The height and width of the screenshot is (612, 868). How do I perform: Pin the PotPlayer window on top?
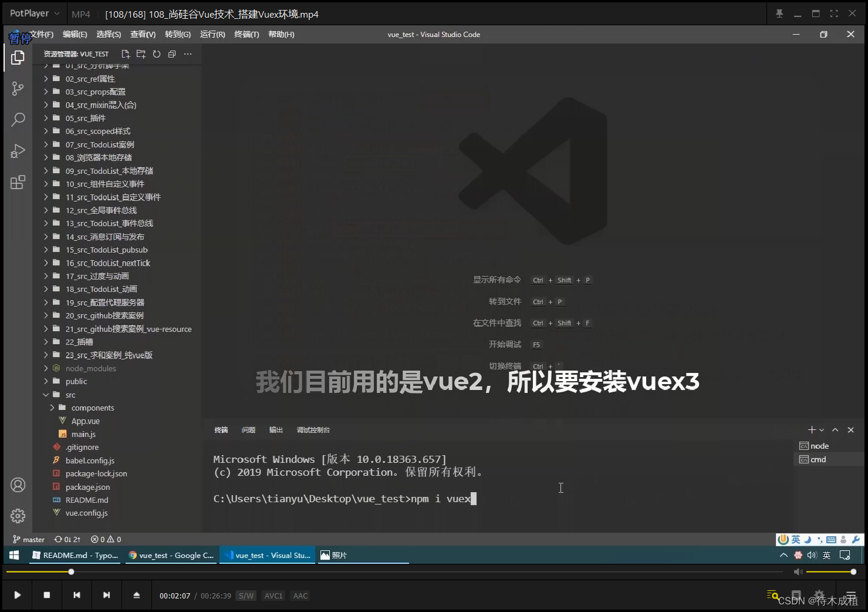pyautogui.click(x=779, y=14)
